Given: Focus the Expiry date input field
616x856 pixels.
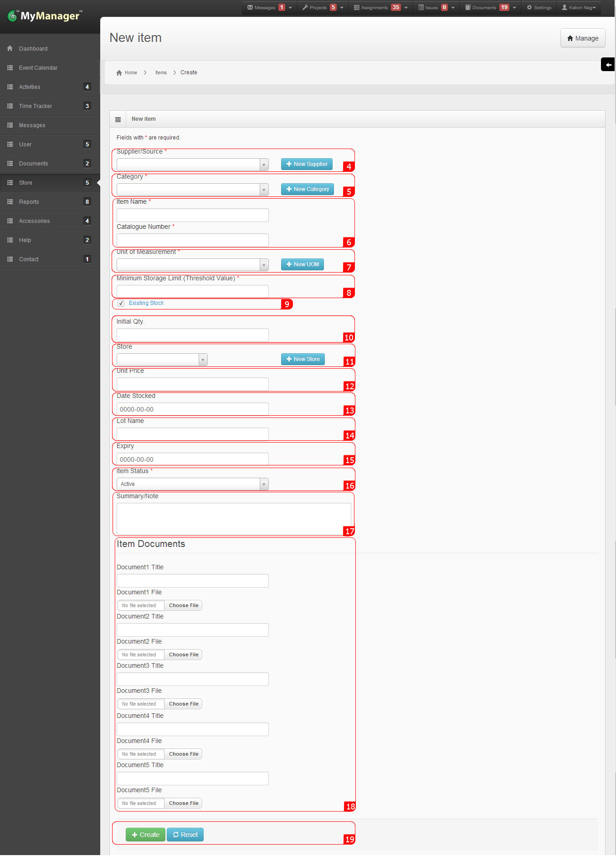Looking at the screenshot, I should click(193, 459).
